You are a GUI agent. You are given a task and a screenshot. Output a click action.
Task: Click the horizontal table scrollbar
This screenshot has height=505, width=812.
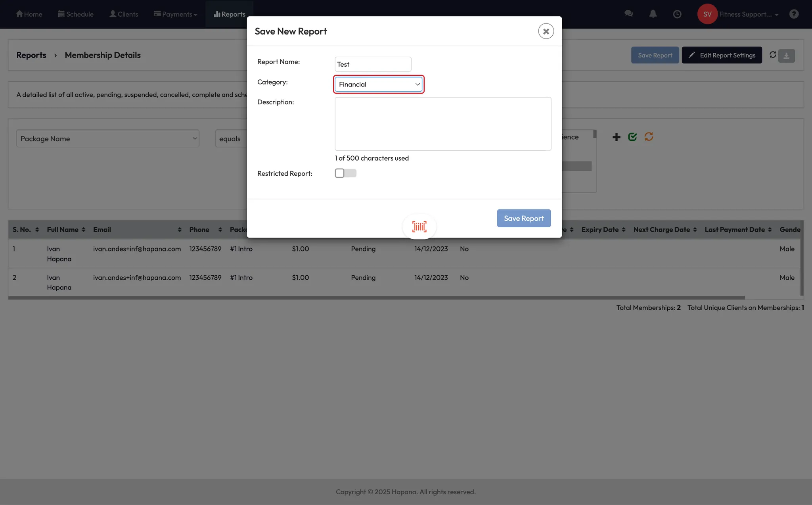tap(376, 298)
